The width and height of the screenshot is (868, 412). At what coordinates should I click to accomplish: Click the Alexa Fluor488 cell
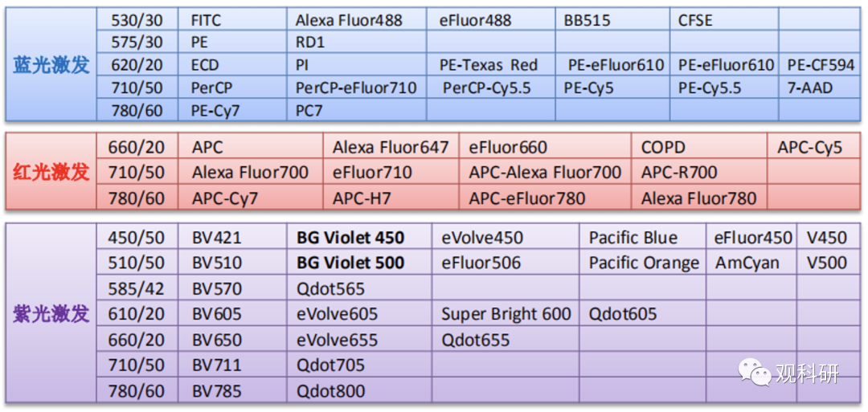349,20
